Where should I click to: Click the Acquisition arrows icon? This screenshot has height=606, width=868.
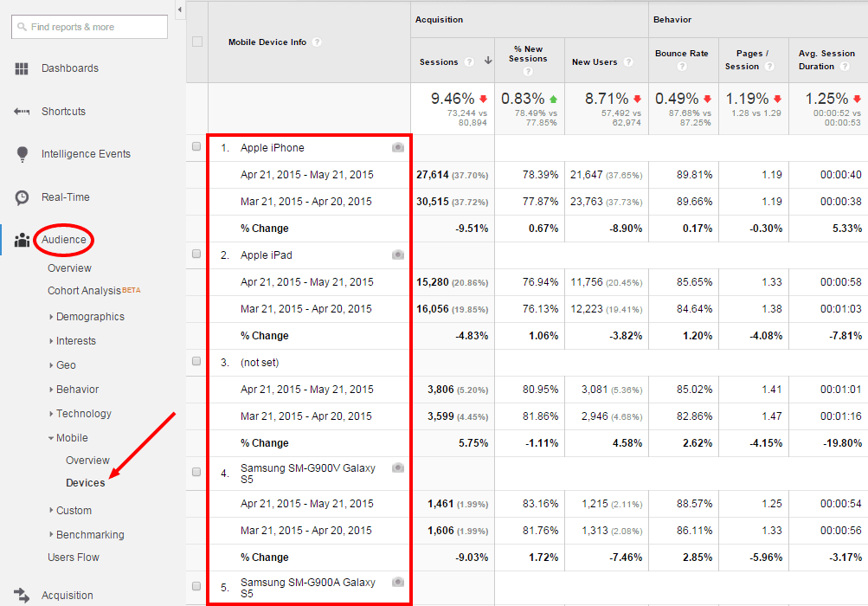21,596
